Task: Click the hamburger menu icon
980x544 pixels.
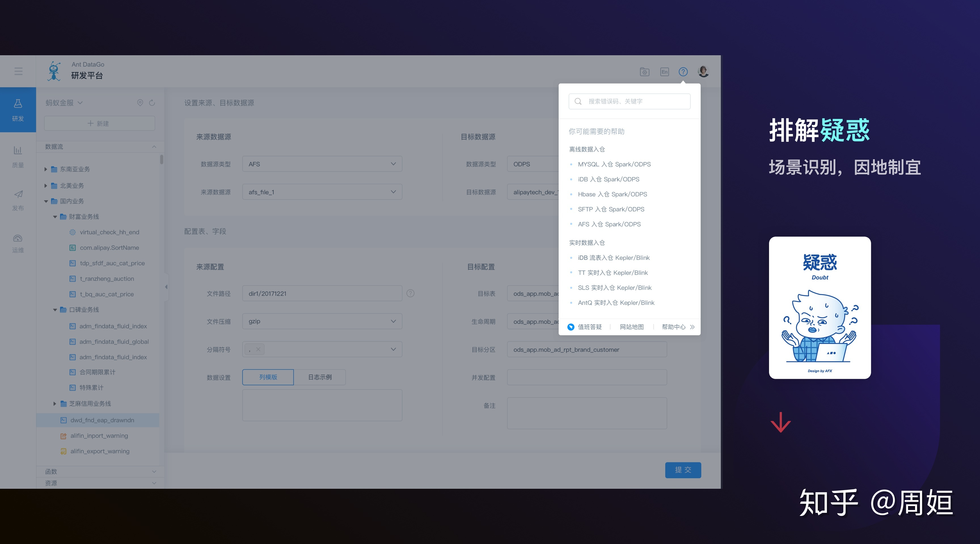Action: point(18,71)
